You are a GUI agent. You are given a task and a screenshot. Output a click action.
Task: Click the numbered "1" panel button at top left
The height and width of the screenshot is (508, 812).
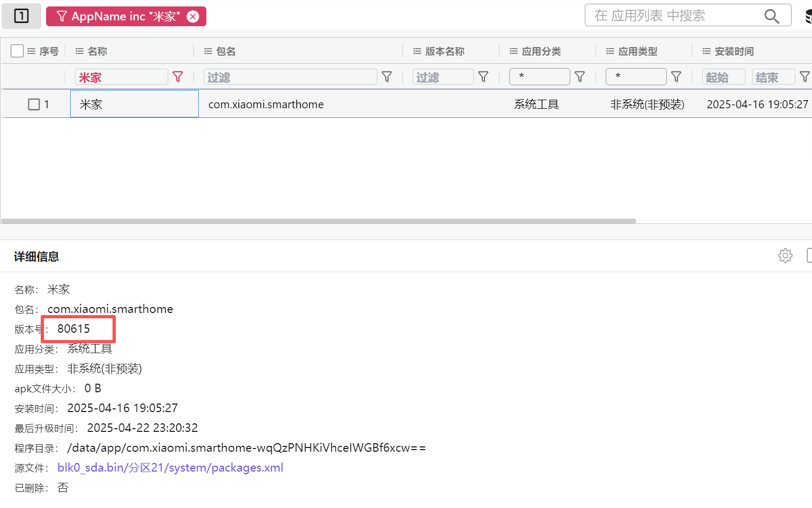click(21, 16)
